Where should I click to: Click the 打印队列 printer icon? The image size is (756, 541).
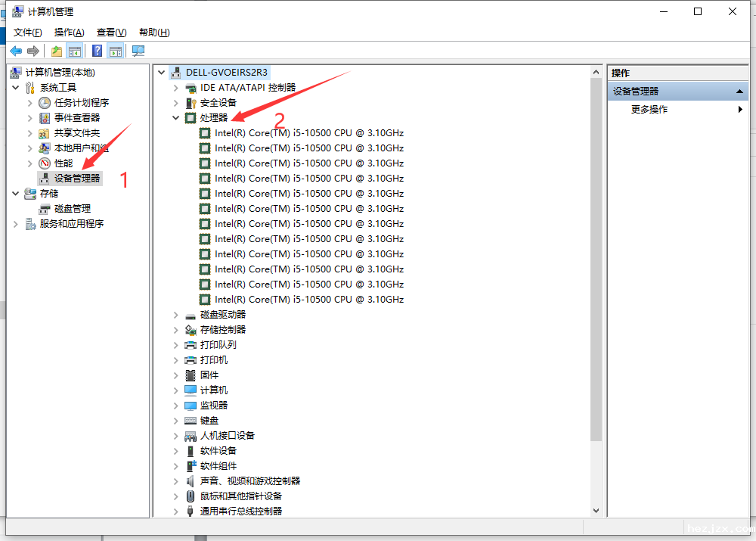pos(191,345)
